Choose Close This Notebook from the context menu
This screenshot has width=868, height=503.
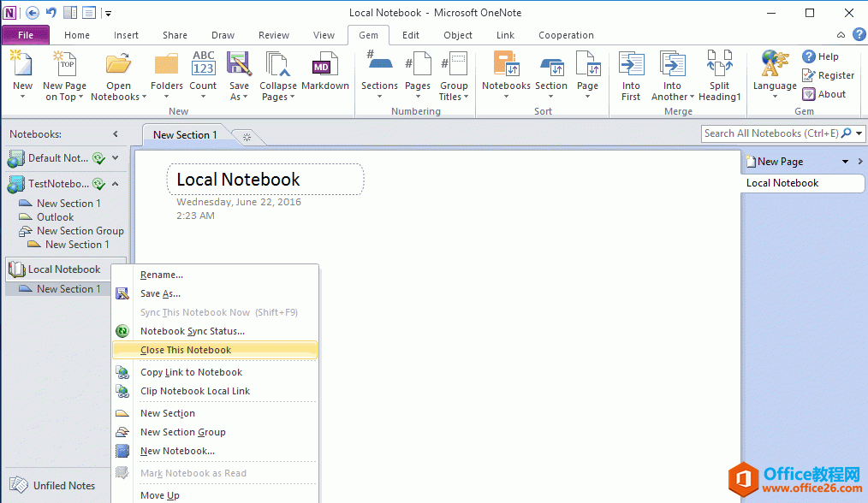point(186,349)
